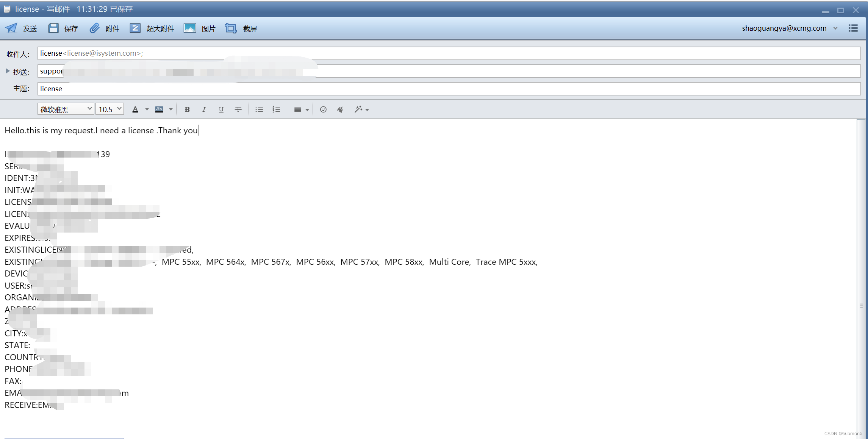Click the 收件人 label to choose contacts
This screenshot has width=868, height=439.
pos(18,54)
